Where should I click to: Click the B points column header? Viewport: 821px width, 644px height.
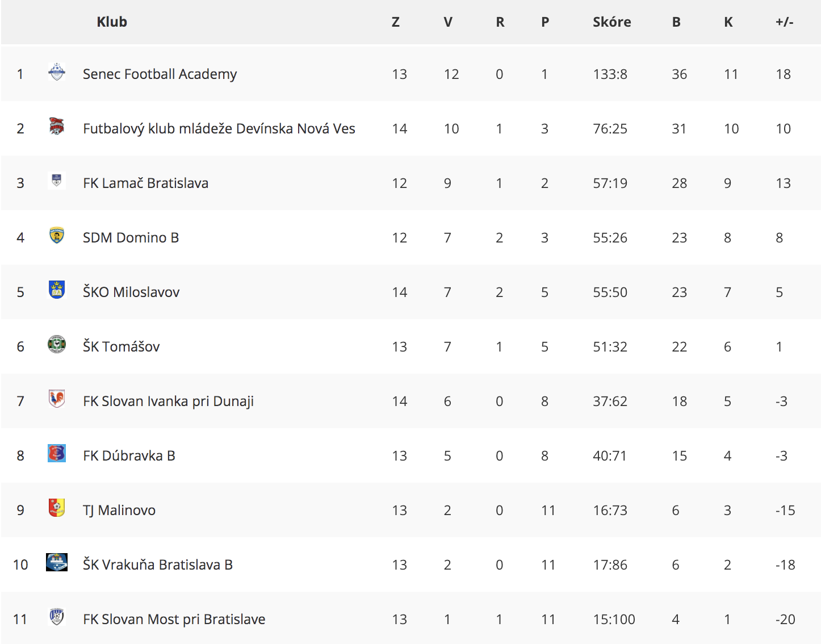click(x=676, y=22)
